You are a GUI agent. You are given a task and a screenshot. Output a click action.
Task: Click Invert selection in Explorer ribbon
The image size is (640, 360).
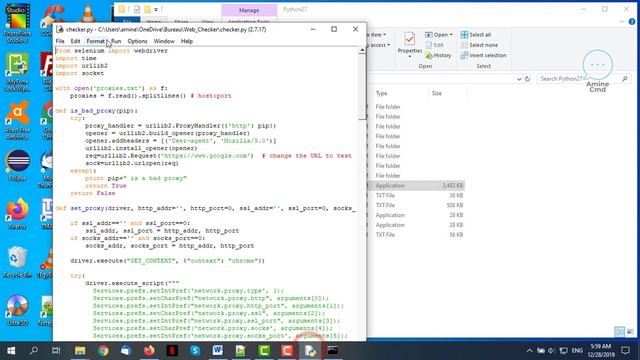point(483,55)
